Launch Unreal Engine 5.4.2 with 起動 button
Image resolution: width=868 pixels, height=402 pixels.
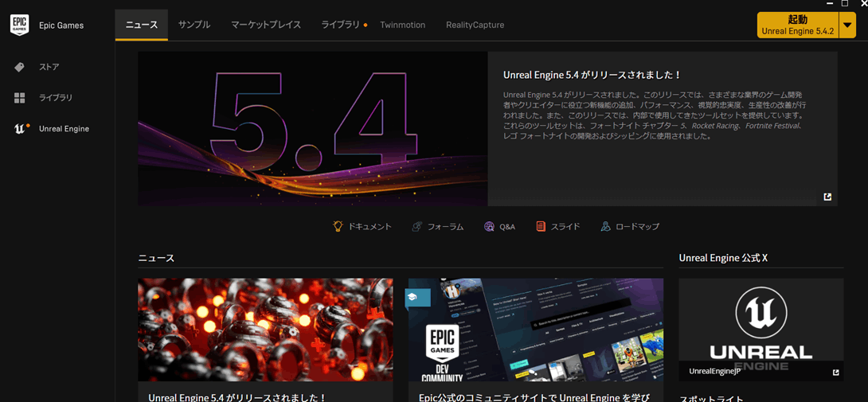pos(798,25)
